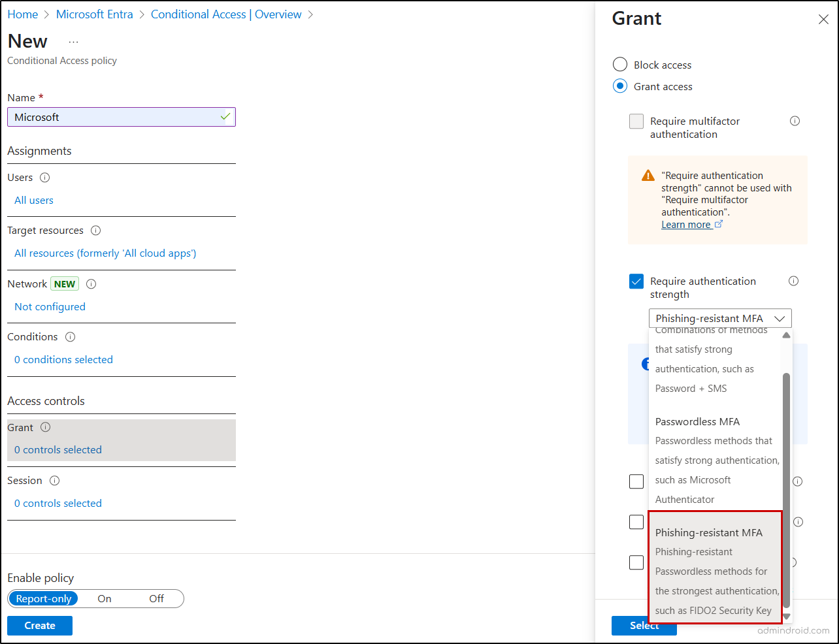Go to Conditional Access | Overview breadcrumb
Viewport: 839px width, 644px height.
(226, 14)
